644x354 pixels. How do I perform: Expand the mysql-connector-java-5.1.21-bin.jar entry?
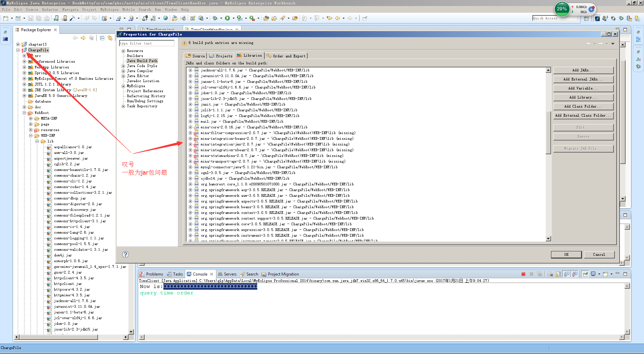tap(190, 167)
